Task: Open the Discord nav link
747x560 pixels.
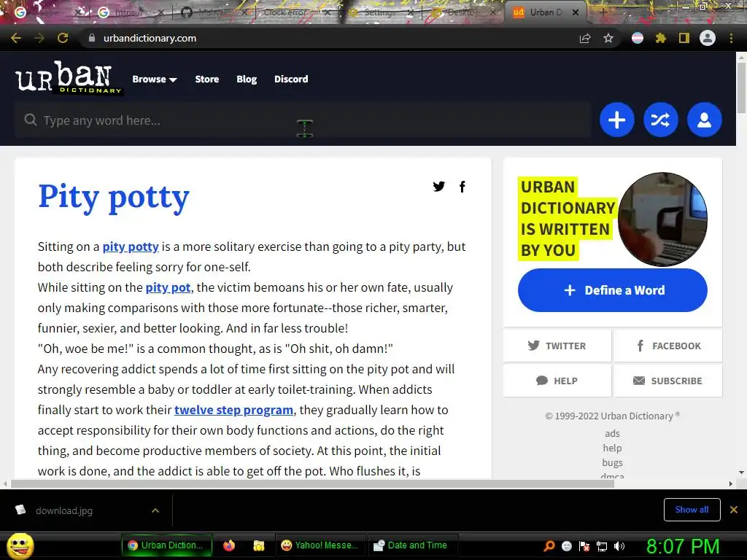Action: coord(291,79)
